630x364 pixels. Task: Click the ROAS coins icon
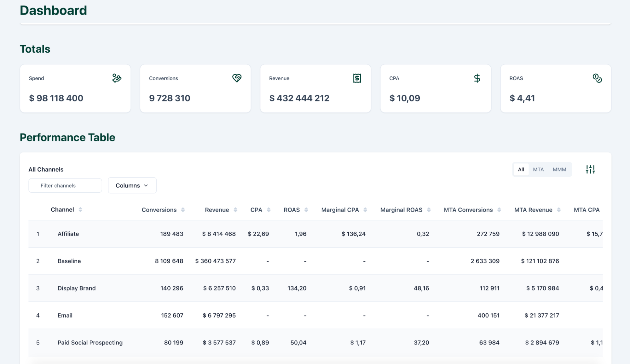pos(597,78)
